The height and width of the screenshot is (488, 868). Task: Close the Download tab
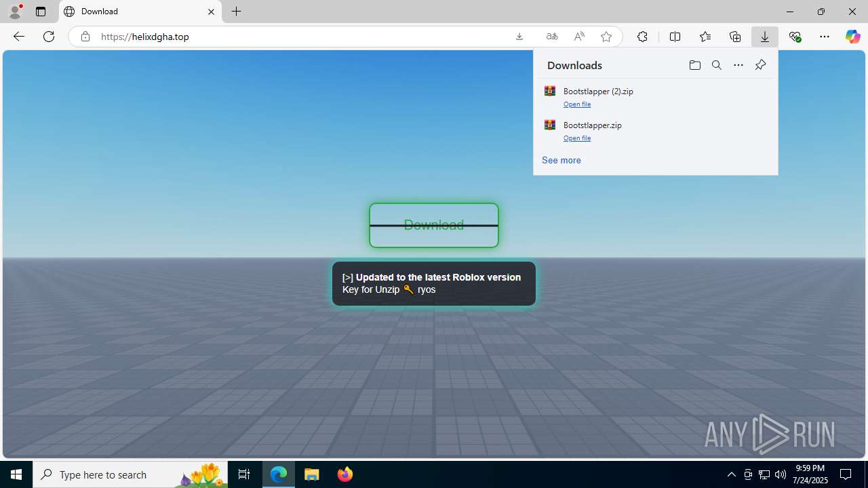[x=211, y=12]
